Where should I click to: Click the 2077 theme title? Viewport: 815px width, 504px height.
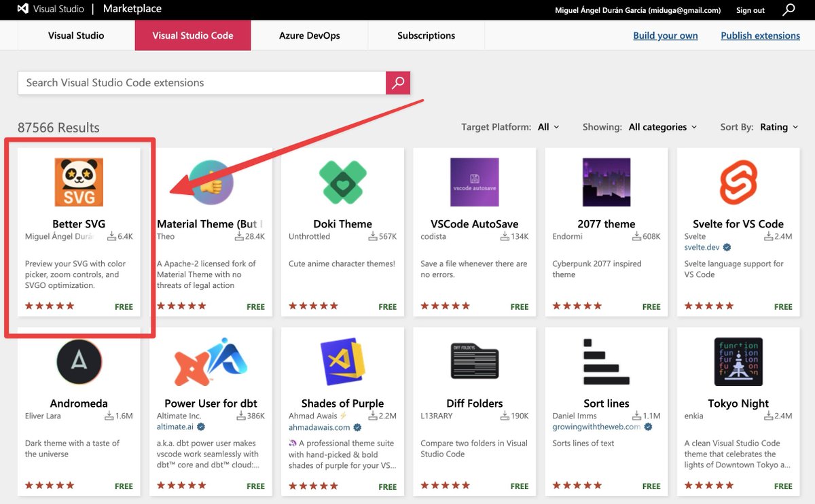(606, 223)
